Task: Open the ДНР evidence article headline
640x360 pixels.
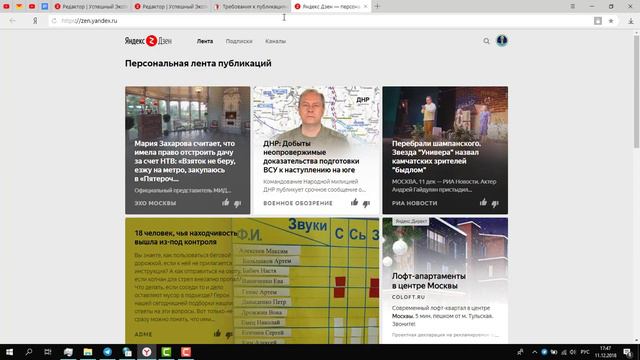Action: (x=311, y=156)
